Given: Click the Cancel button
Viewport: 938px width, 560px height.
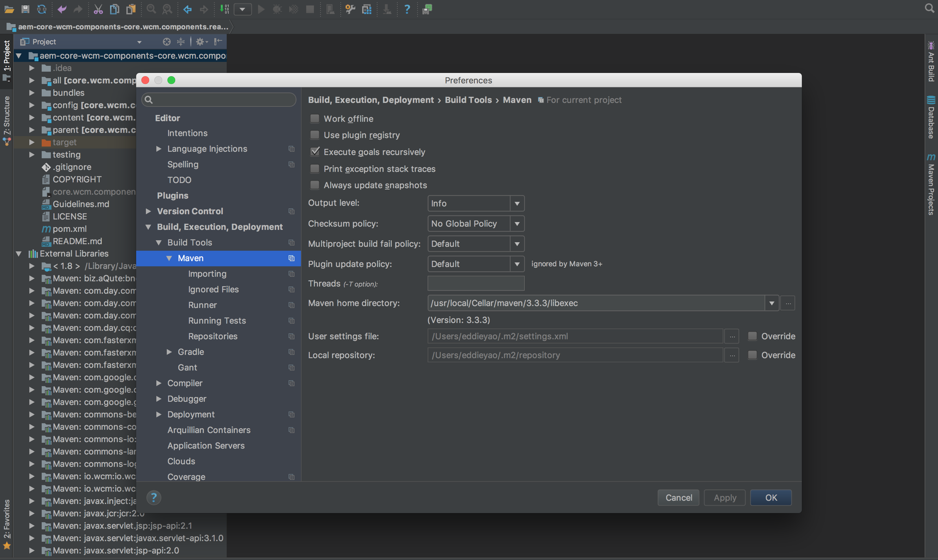Looking at the screenshot, I should pos(678,497).
